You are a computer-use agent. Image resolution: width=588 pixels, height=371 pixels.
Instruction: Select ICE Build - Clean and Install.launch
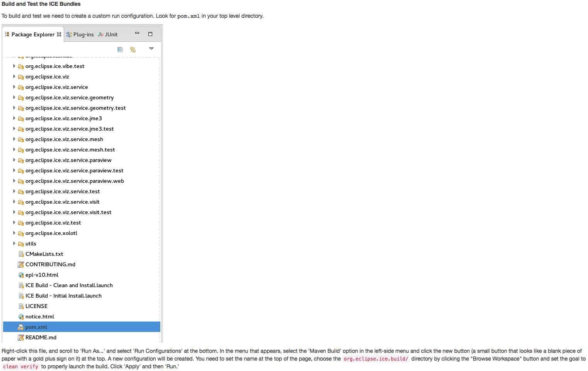(69, 285)
